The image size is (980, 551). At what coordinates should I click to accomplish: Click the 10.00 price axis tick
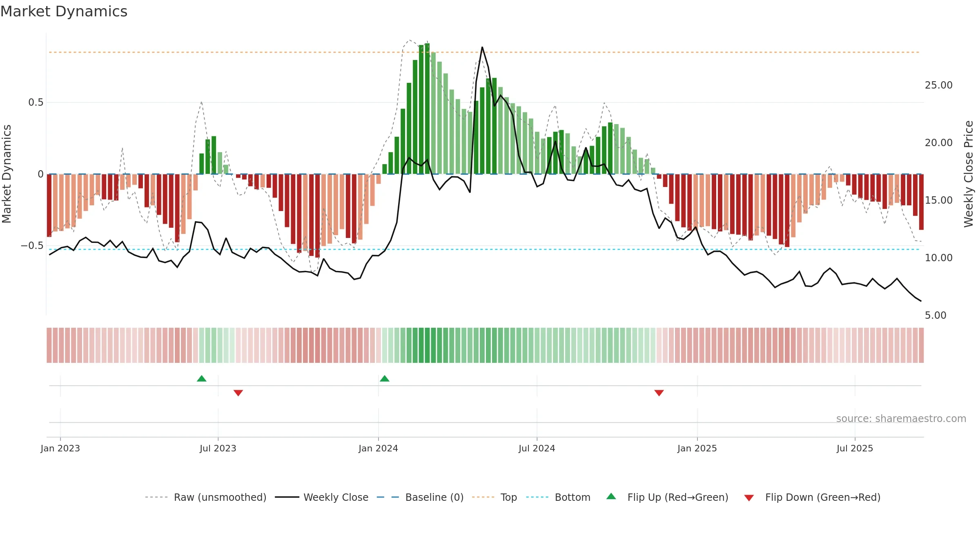click(939, 258)
